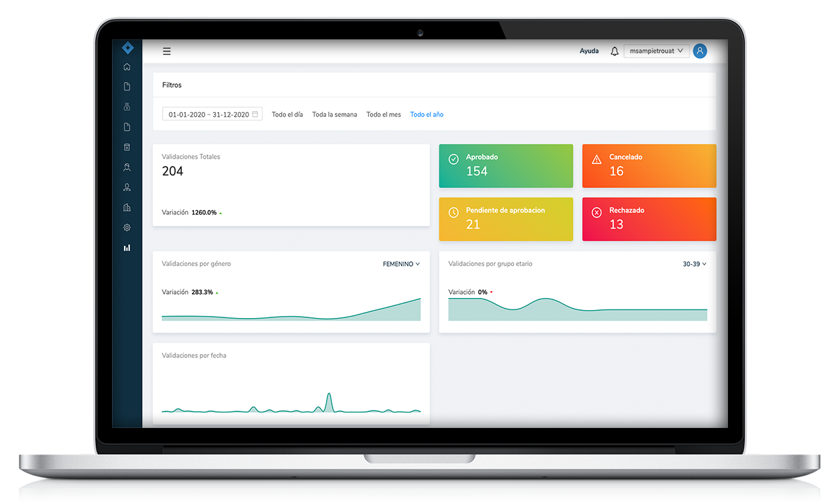Image resolution: width=840 pixels, height=504 pixels.
Task: Open the msampietrouat account dropdown
Action: (x=657, y=51)
